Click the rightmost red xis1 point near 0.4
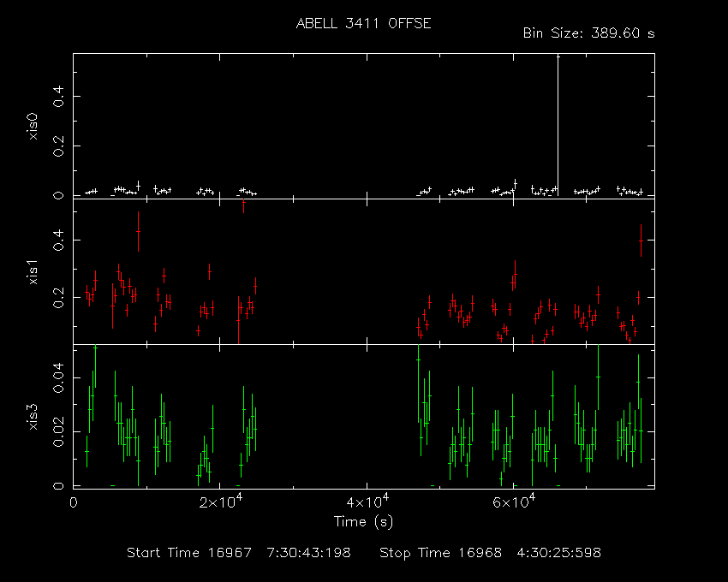 pos(641,241)
